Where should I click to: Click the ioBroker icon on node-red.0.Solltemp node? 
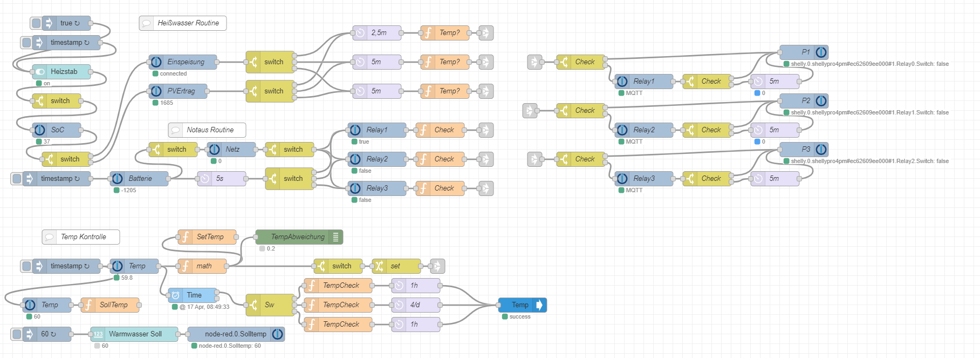278,334
